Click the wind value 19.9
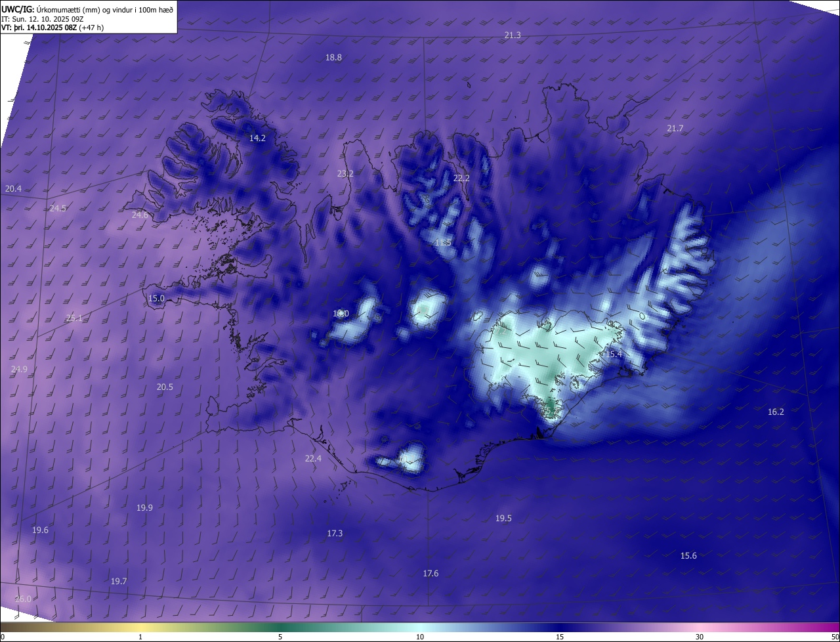840x642 pixels. [x=144, y=507]
